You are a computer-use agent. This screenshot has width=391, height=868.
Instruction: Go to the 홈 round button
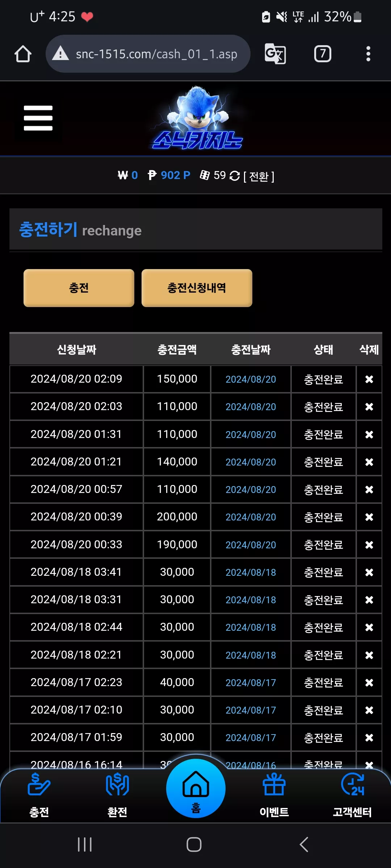click(x=196, y=788)
